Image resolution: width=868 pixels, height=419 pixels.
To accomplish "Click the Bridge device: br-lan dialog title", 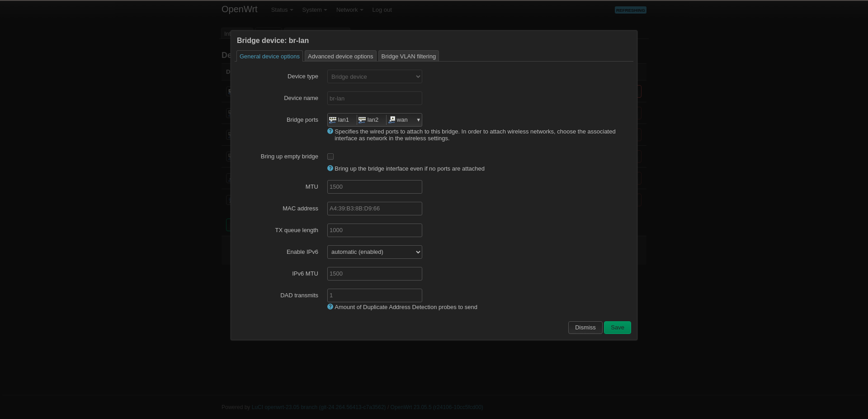I will click(x=273, y=41).
